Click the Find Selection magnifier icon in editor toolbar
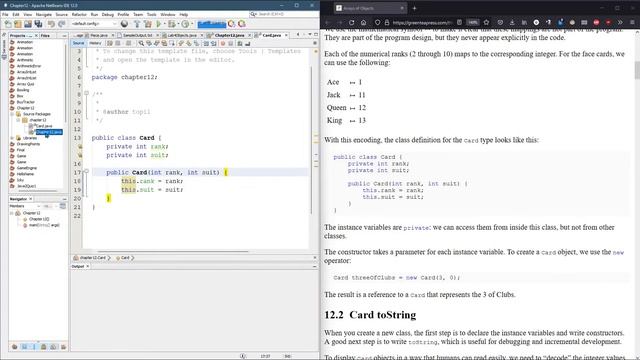 coord(141,43)
